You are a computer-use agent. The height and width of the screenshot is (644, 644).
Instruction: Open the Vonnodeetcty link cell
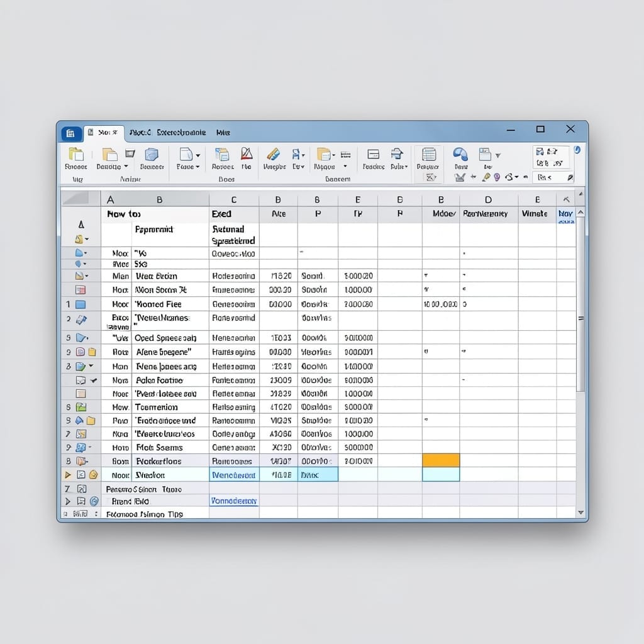click(x=234, y=501)
